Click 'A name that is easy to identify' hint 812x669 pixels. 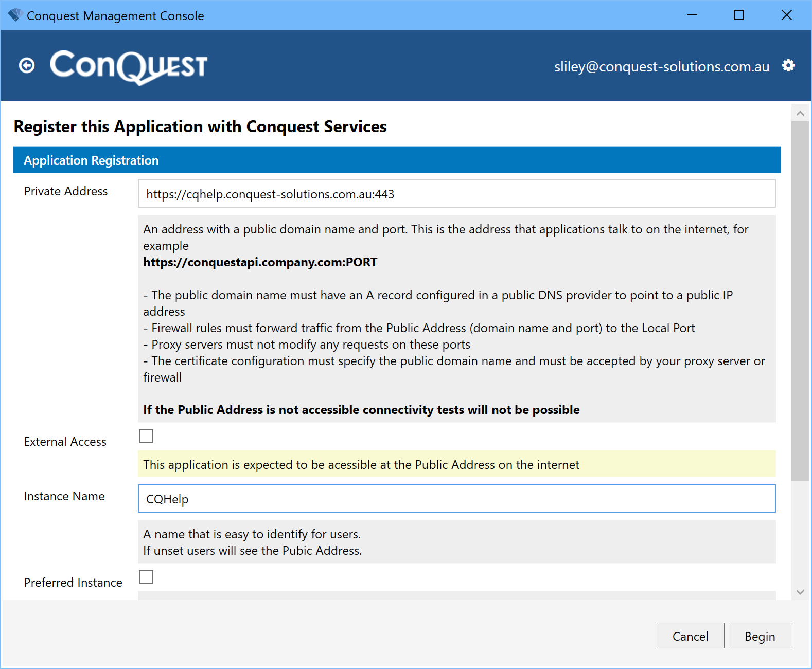(252, 534)
